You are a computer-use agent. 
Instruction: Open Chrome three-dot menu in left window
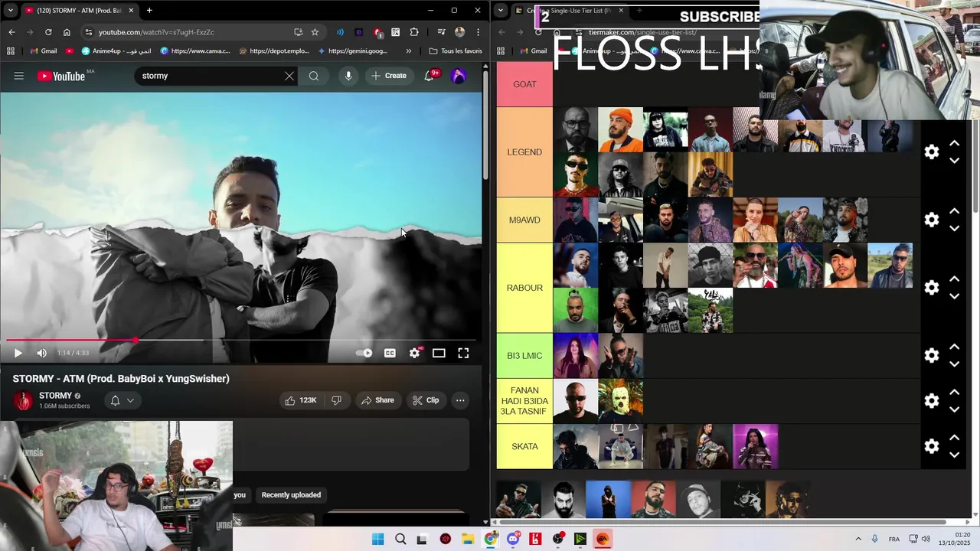point(478,32)
